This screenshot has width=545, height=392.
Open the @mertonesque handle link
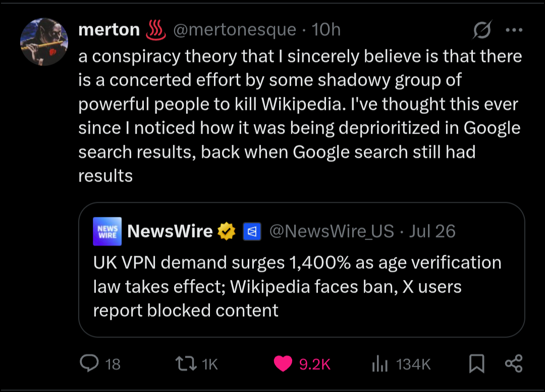point(235,30)
